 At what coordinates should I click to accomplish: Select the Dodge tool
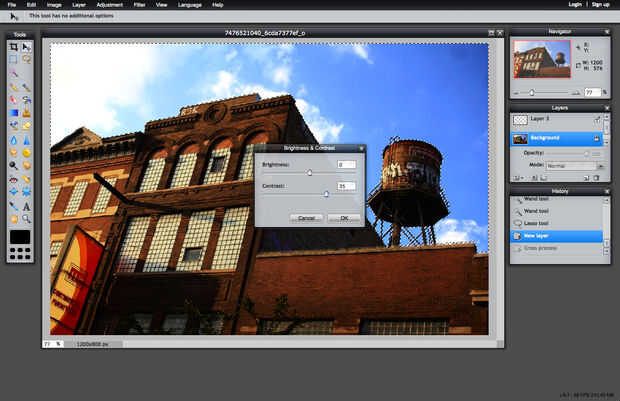coord(14,165)
